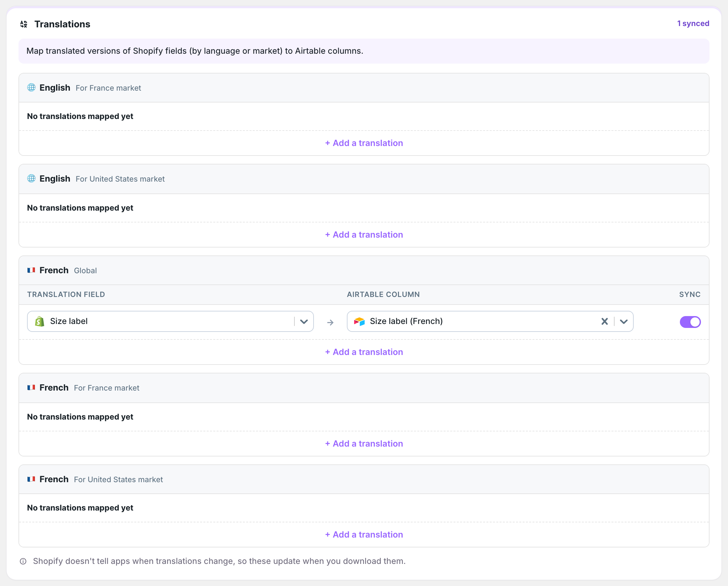Viewport: 728px width, 586px height.
Task: Add a translation for French United States market
Action: [364, 535]
